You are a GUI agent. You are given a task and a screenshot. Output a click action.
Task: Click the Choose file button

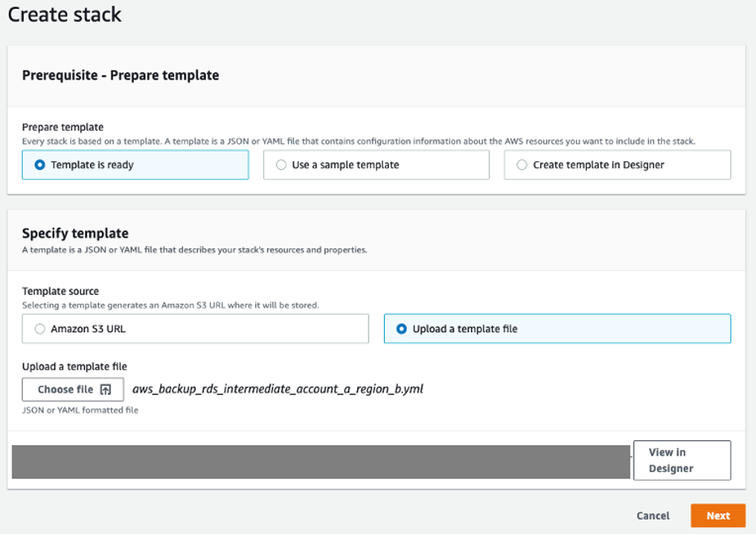[x=72, y=389]
